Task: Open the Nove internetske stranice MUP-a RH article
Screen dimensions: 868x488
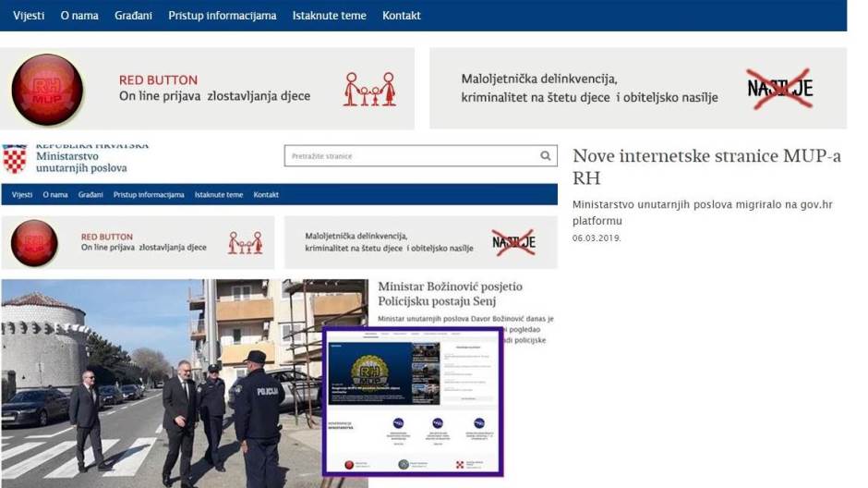Action: click(706, 166)
